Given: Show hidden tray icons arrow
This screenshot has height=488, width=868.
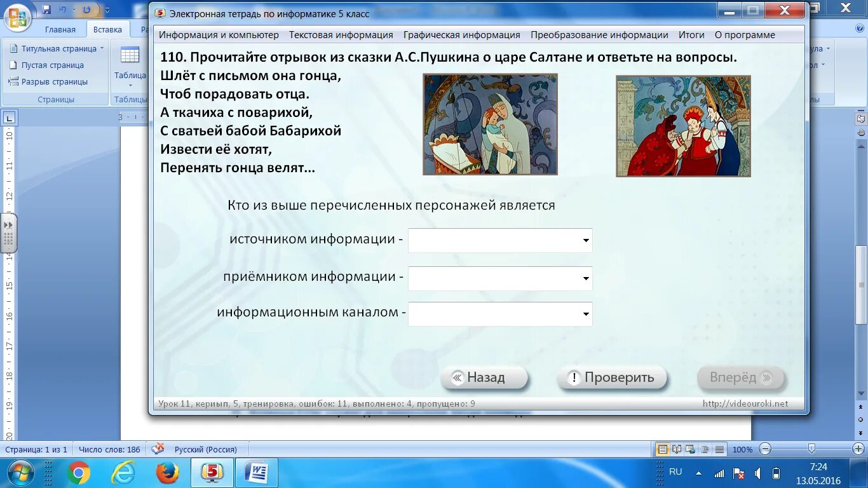Looking at the screenshot, I should pos(699,473).
